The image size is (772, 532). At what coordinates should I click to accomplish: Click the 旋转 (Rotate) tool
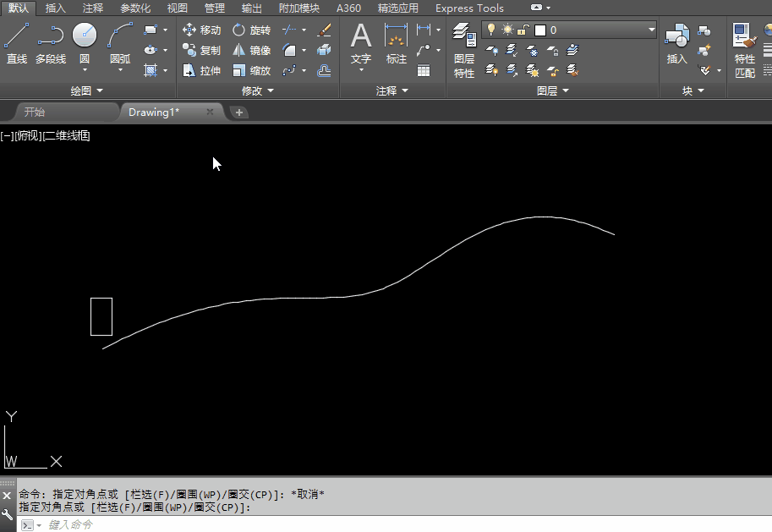(251, 30)
